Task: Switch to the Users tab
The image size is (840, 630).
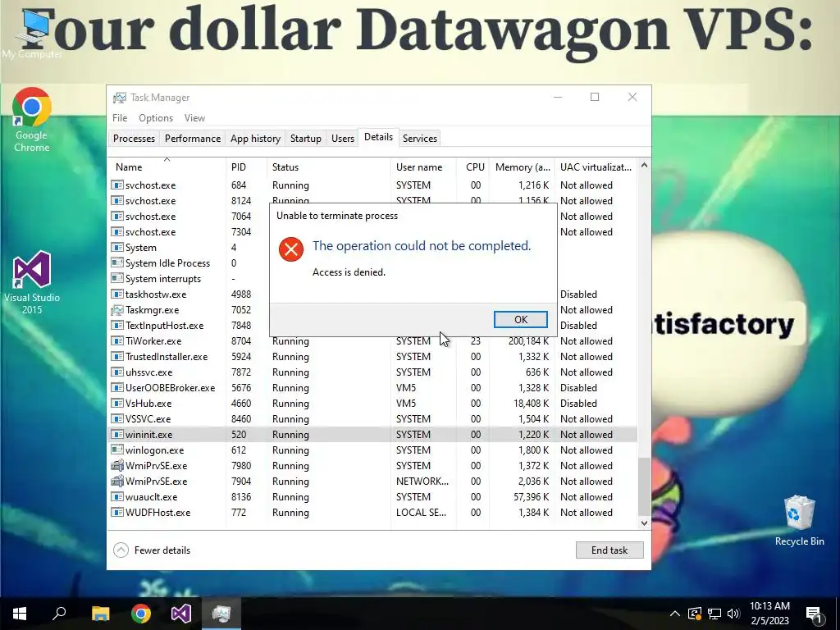Action: [x=343, y=138]
